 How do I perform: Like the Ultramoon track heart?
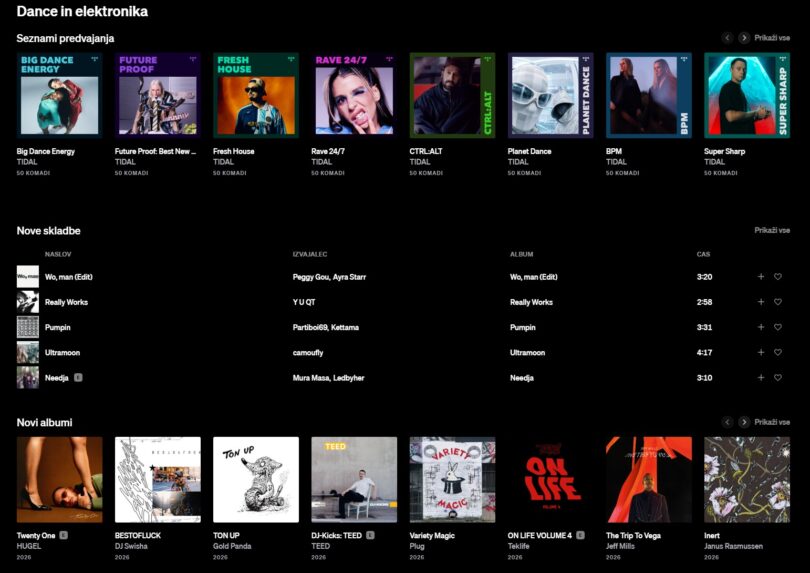click(777, 352)
